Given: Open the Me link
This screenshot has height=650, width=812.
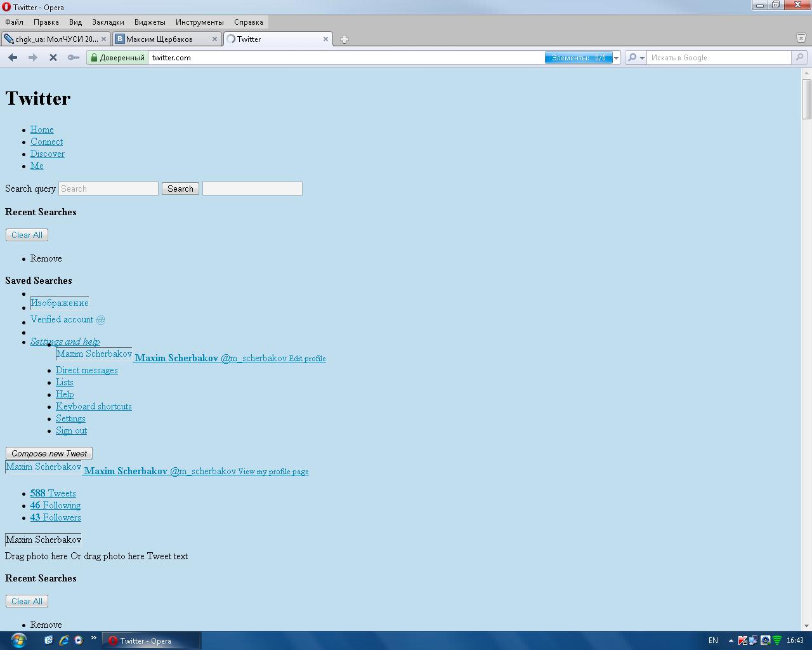Looking at the screenshot, I should [37, 166].
